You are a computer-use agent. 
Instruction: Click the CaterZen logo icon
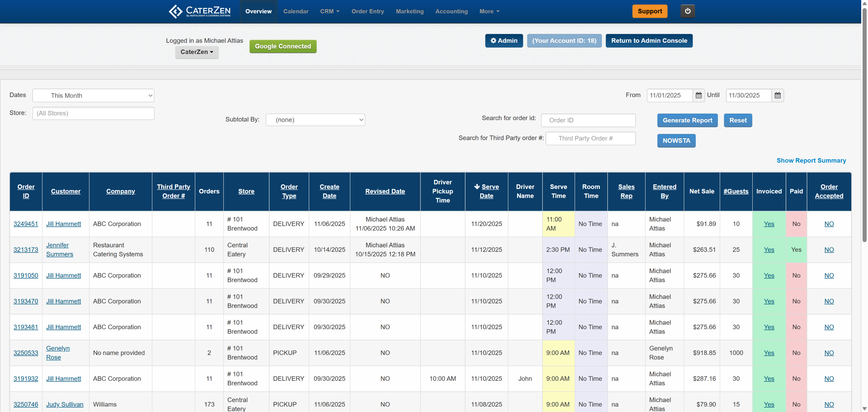pos(175,11)
